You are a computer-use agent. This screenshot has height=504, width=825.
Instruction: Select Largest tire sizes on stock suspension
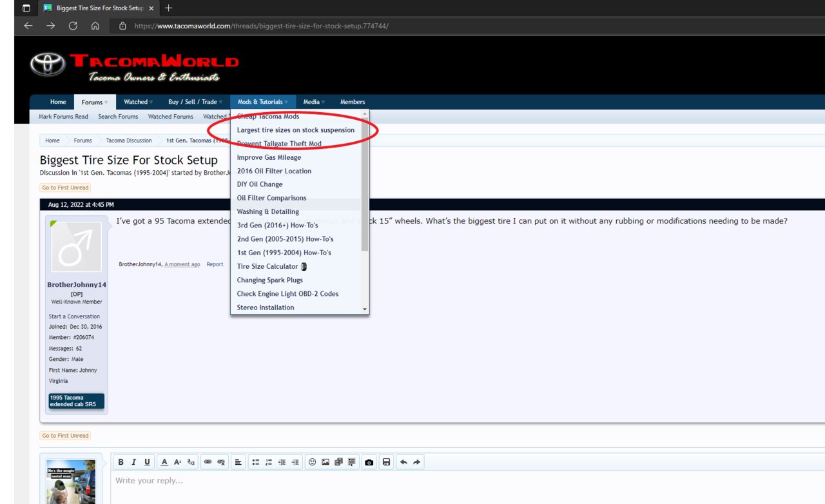296,130
